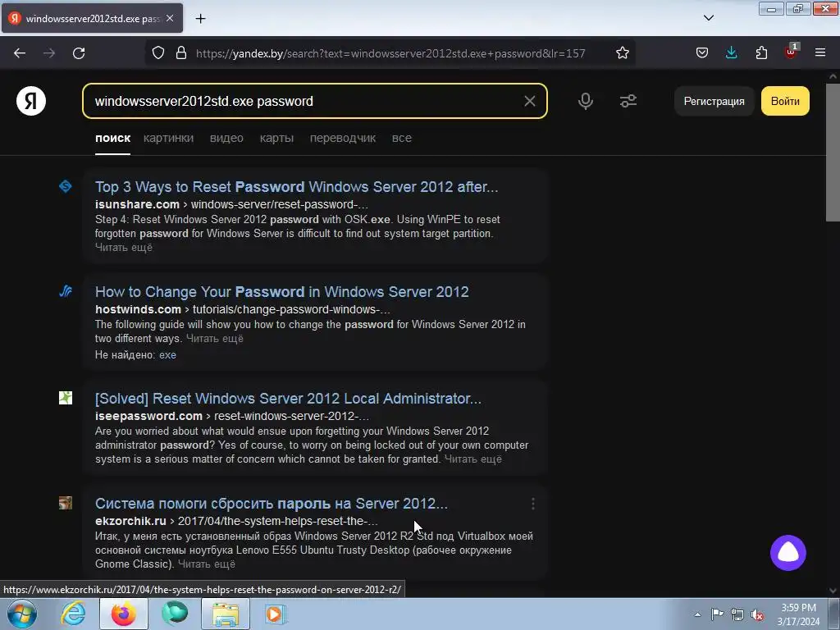Click ekzorchik result favicon
840x630 pixels.
(66, 503)
